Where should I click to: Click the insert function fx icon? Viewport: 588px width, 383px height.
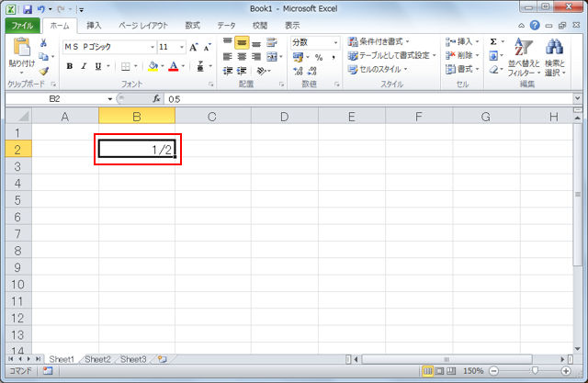[156, 99]
